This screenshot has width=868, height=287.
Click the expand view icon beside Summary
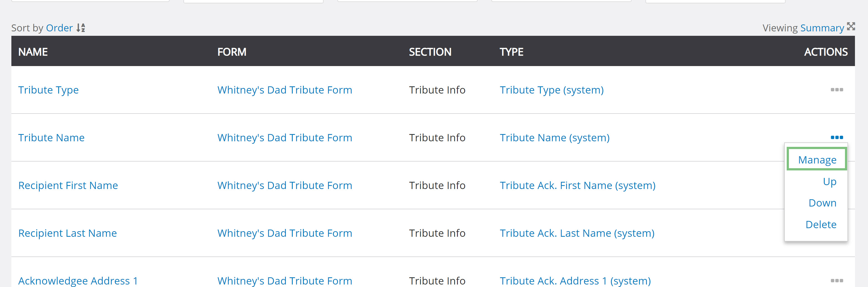[x=851, y=26]
